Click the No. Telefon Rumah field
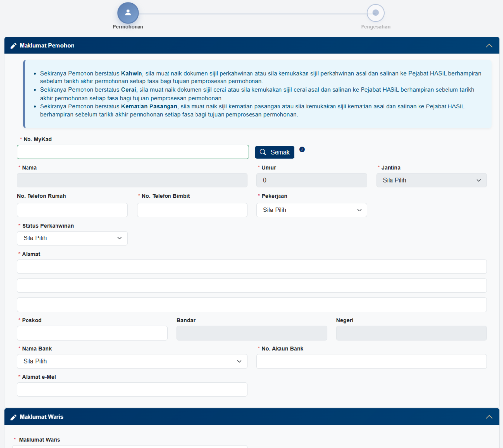Screen dimensions: 503x448 pyautogui.click(x=72, y=210)
